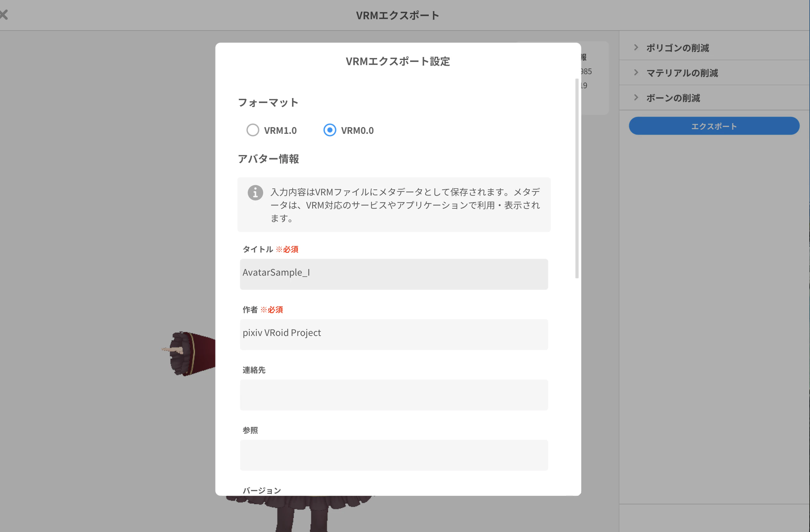Screen dimensions: 810x532
Task: Select the VRM1.0 format radio button
Action: 253,130
